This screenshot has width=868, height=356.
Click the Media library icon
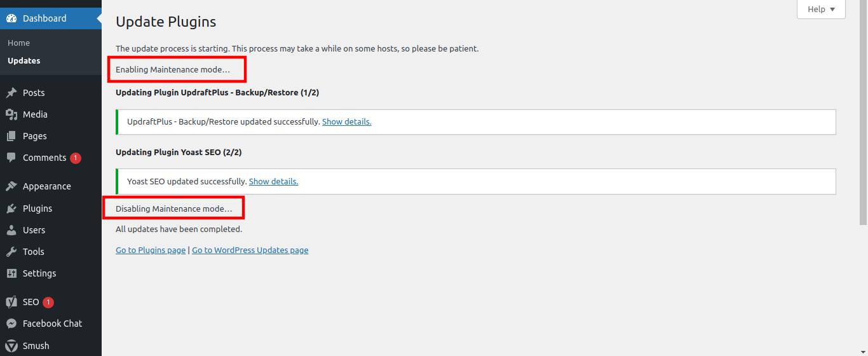tap(11, 114)
